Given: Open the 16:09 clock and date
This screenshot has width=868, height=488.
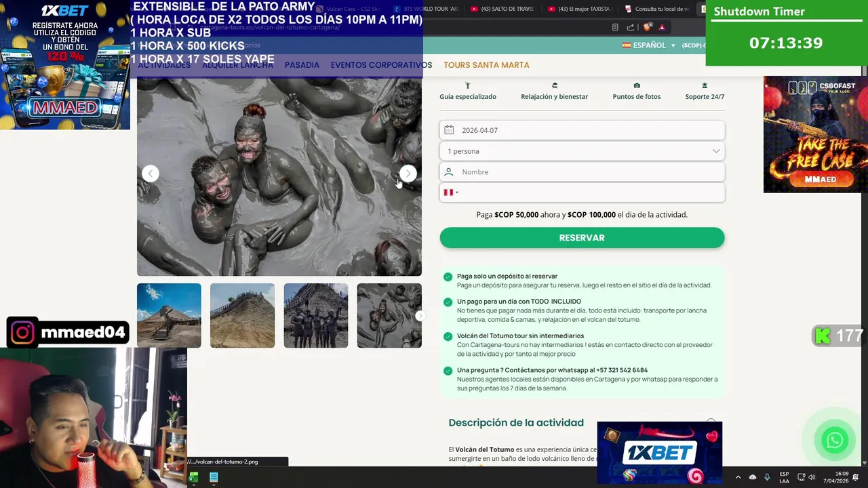Looking at the screenshot, I should coord(836,477).
